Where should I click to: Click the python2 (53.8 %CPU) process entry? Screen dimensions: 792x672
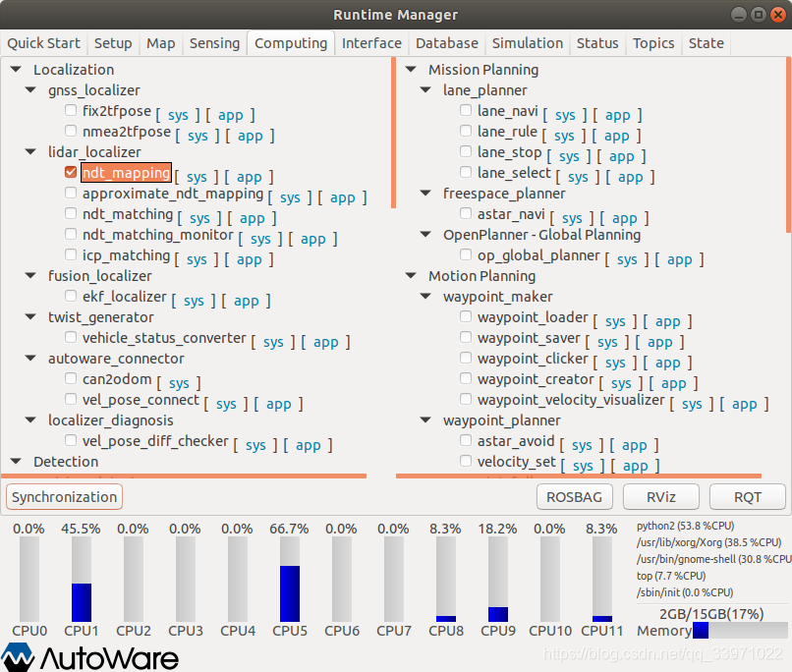tap(686, 526)
